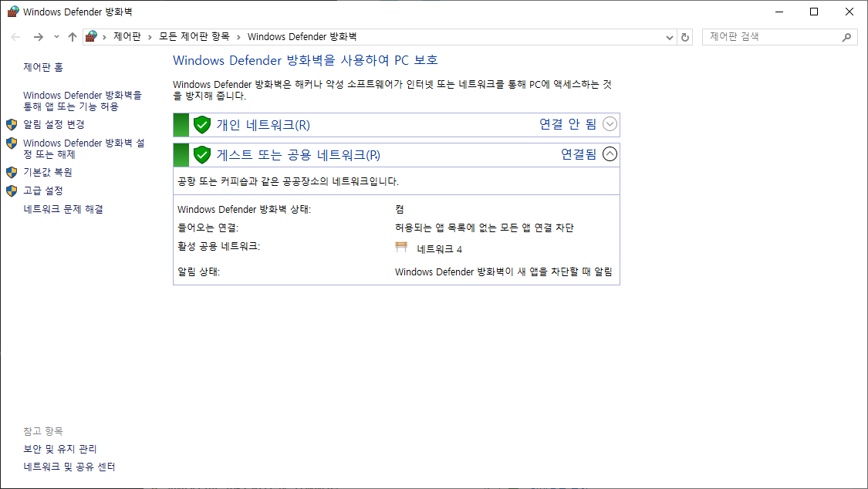The width and height of the screenshot is (868, 489).
Task: Refresh the Windows Defender 방화벽 page
Action: click(x=685, y=37)
